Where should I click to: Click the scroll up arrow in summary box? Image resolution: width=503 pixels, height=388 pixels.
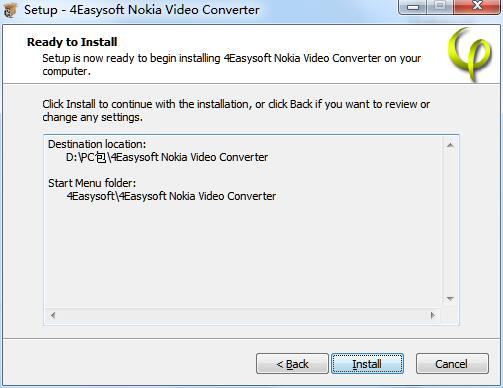click(450, 145)
